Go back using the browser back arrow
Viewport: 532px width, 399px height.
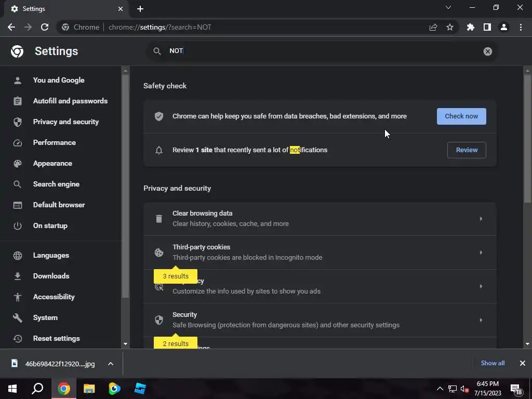click(11, 27)
